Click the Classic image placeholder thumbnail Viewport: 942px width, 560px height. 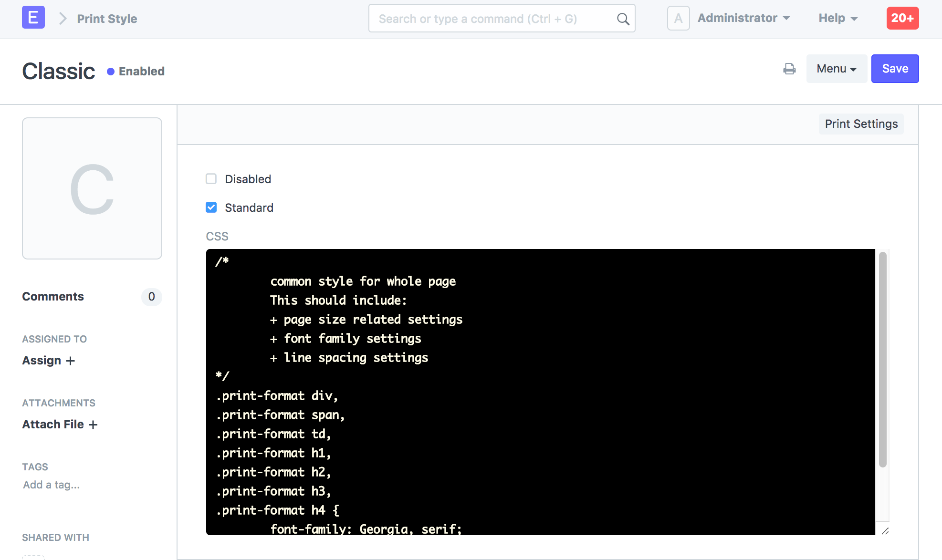[x=92, y=188]
